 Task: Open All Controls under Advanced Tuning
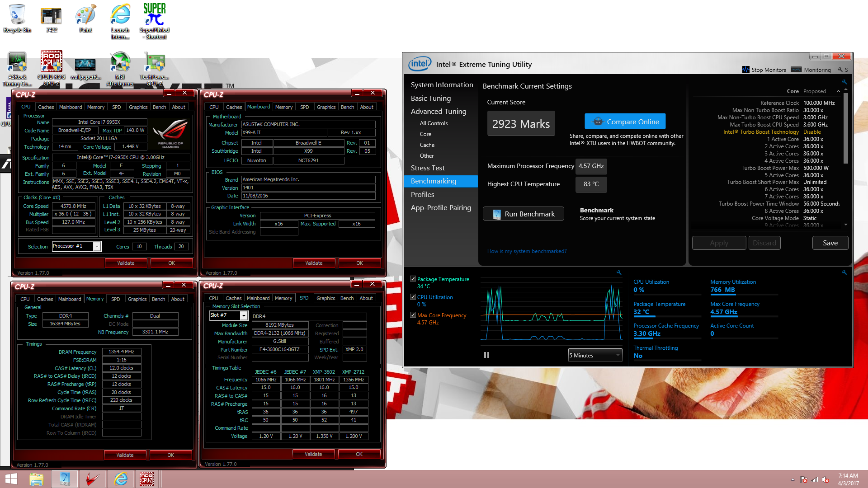pos(434,123)
